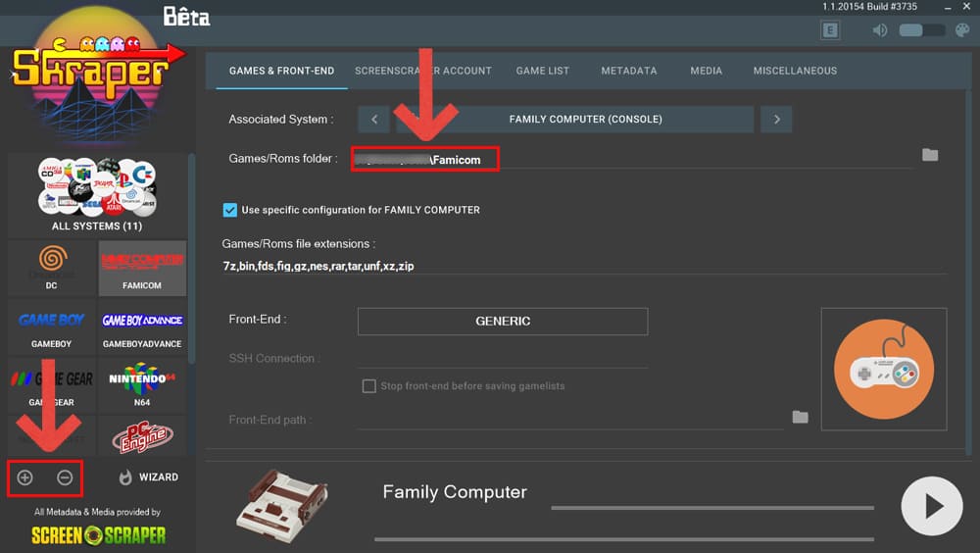This screenshot has width=980, height=553.
Task: Open the GENERIC Front-End selector
Action: [503, 321]
